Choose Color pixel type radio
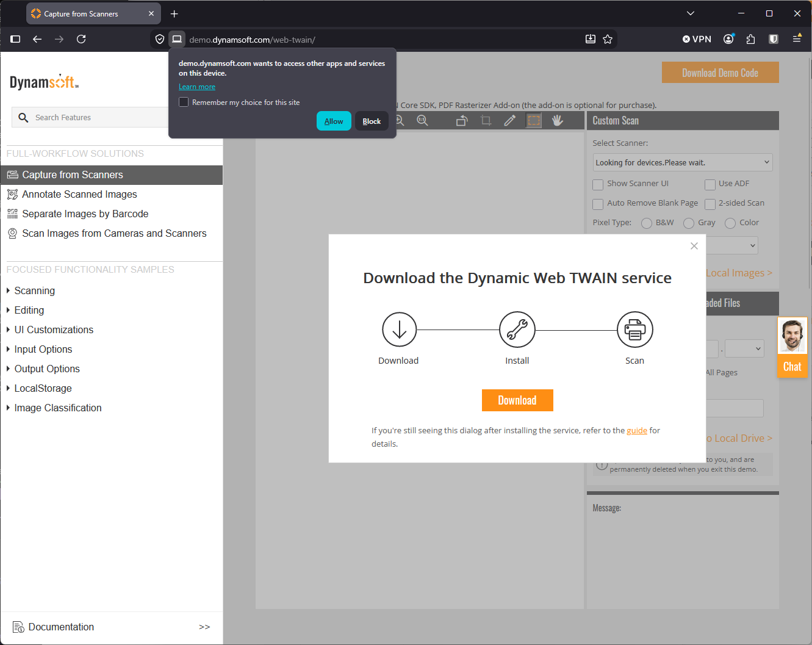Screen dimensions: 812x645 [730, 223]
